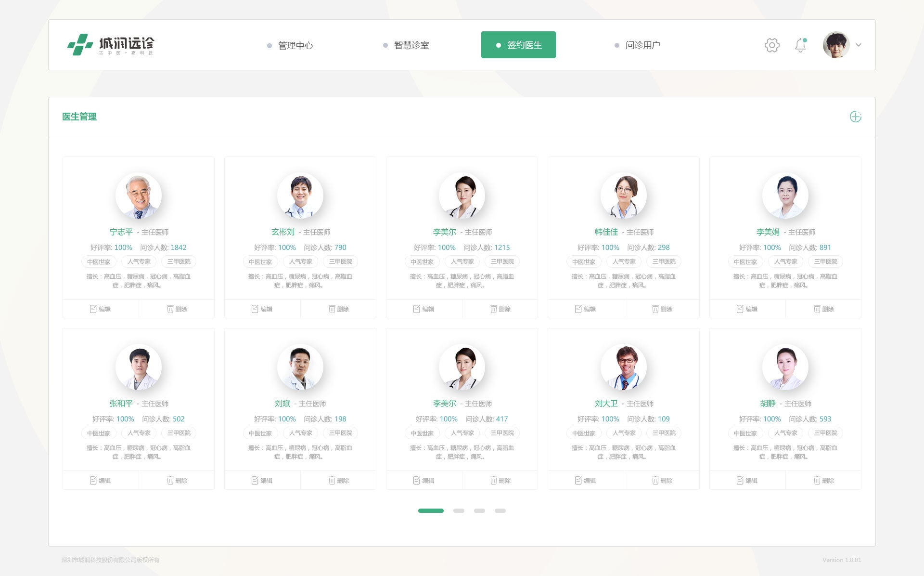Click the add doctor plus icon
Viewport: 924px width, 576px height.
(x=855, y=117)
